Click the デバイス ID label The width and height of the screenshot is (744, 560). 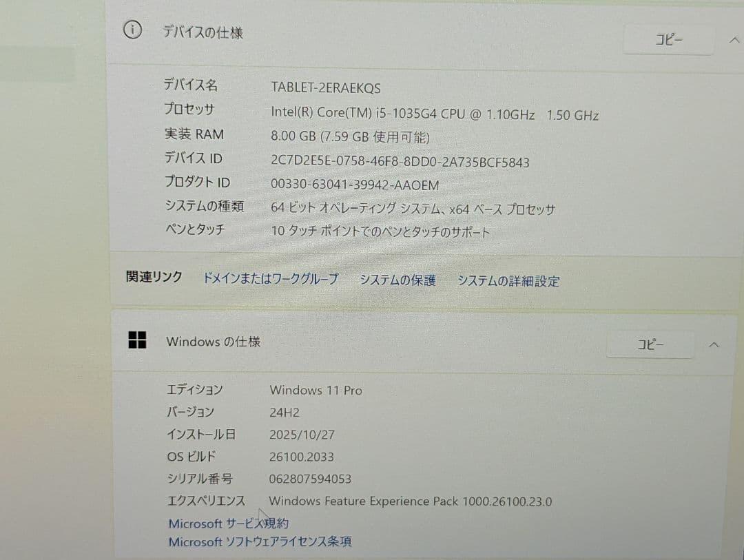pos(193,158)
